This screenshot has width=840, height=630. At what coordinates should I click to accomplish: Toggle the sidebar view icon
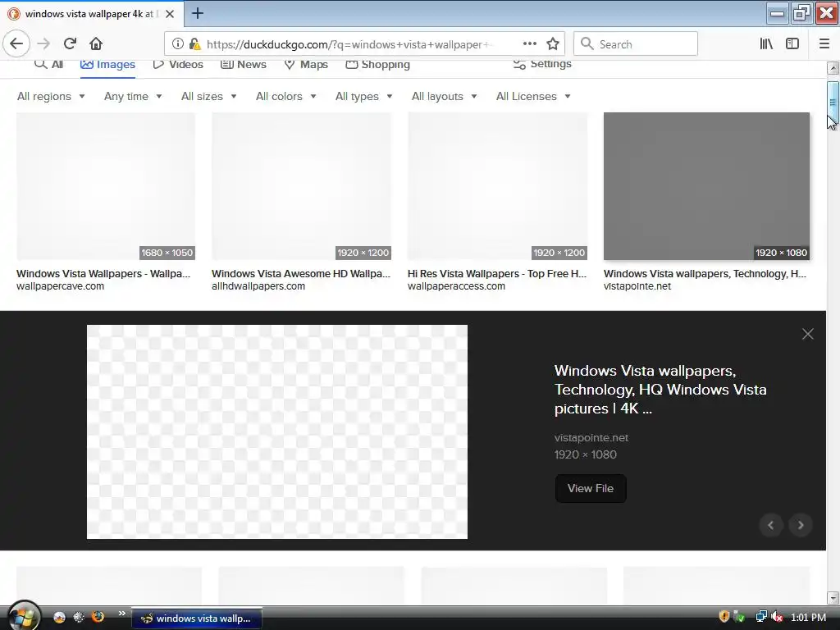click(792, 44)
